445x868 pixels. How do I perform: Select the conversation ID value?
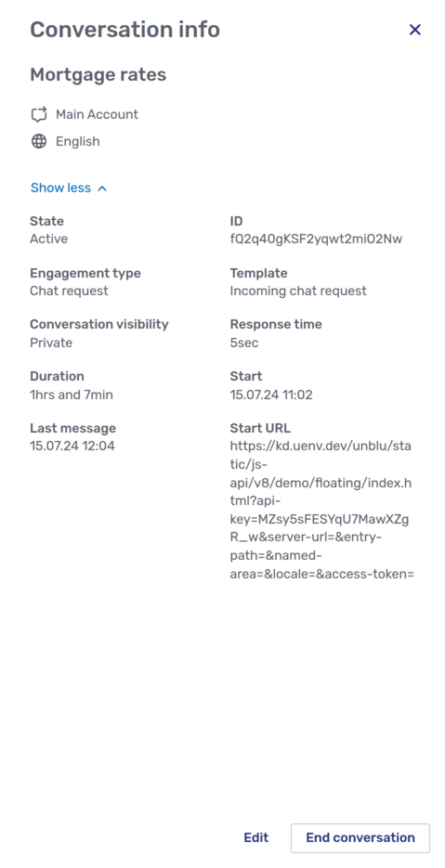[x=316, y=240]
